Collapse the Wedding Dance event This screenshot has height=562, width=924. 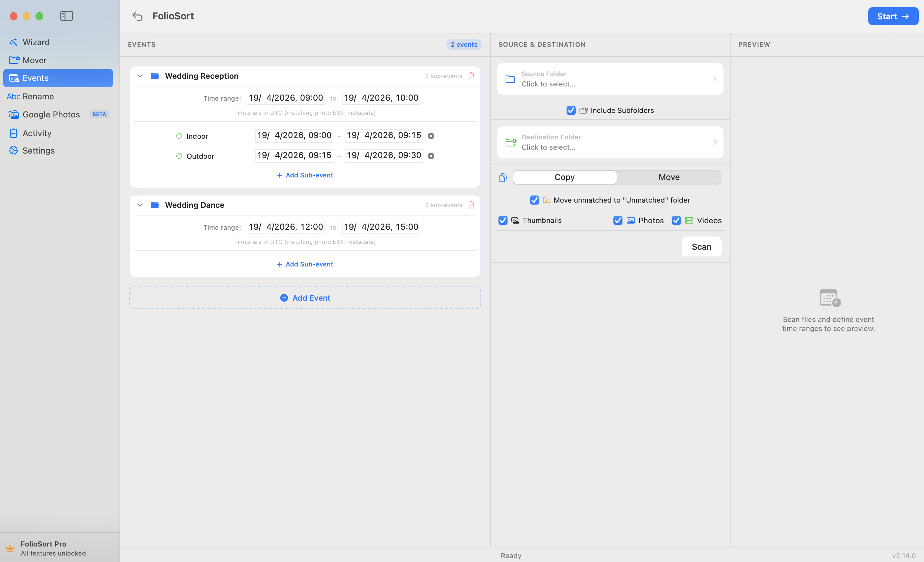[140, 205]
